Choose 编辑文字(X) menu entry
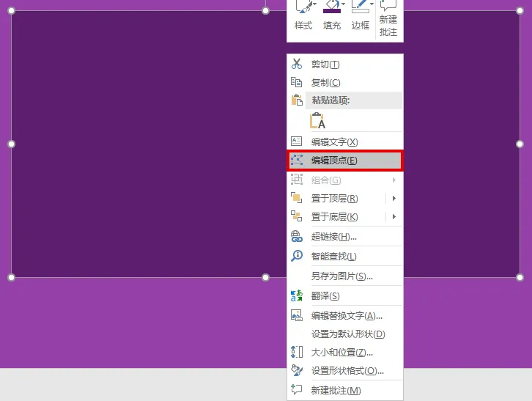The height and width of the screenshot is (401, 532). (345, 141)
